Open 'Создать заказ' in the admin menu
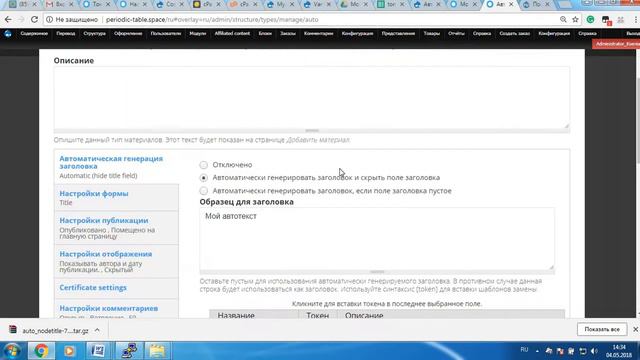 click(514, 33)
